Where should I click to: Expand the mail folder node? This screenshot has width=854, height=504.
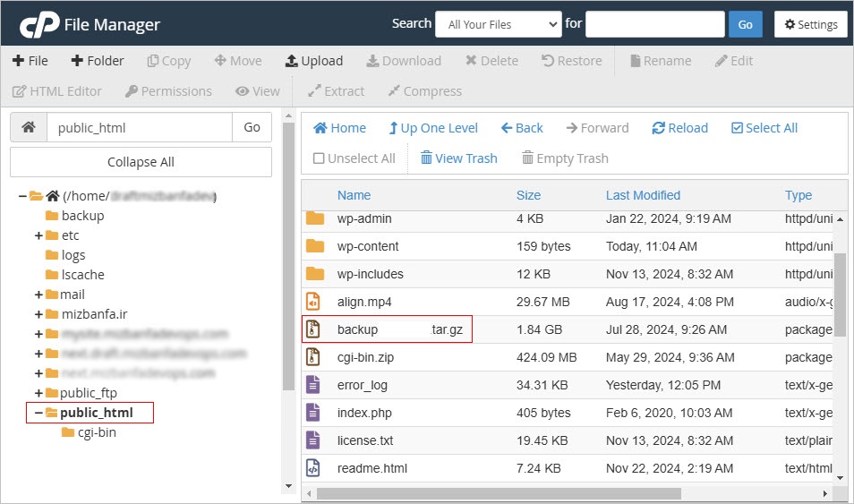point(39,295)
